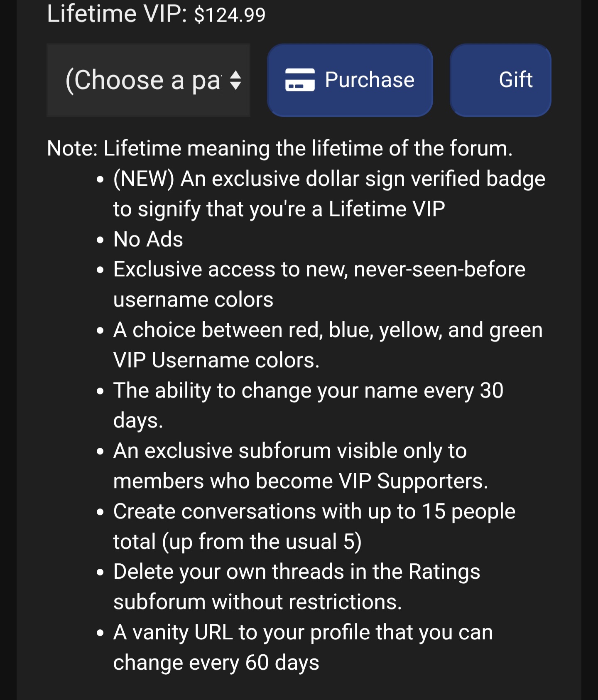Select the vanity URL perk text
Screen dimensions: 598x700
coord(303,647)
